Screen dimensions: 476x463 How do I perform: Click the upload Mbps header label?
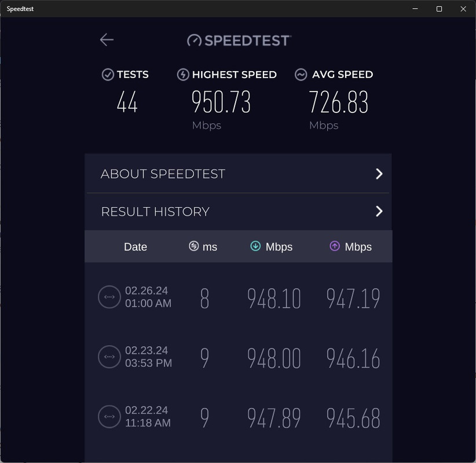pyautogui.click(x=358, y=247)
